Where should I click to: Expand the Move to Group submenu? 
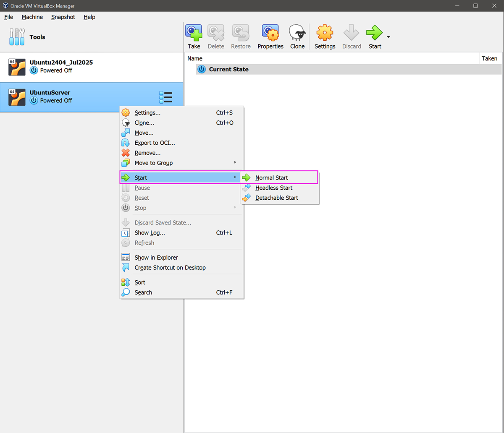pos(181,163)
